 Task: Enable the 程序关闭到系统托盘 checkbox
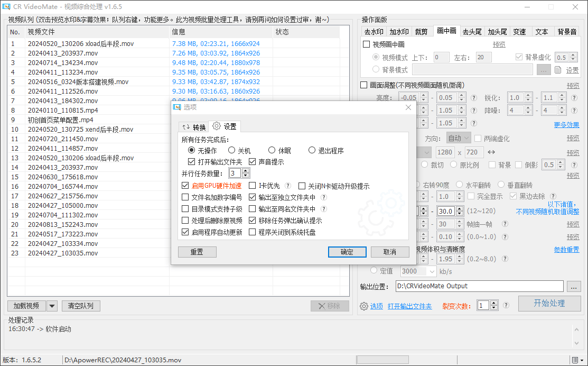(252, 232)
